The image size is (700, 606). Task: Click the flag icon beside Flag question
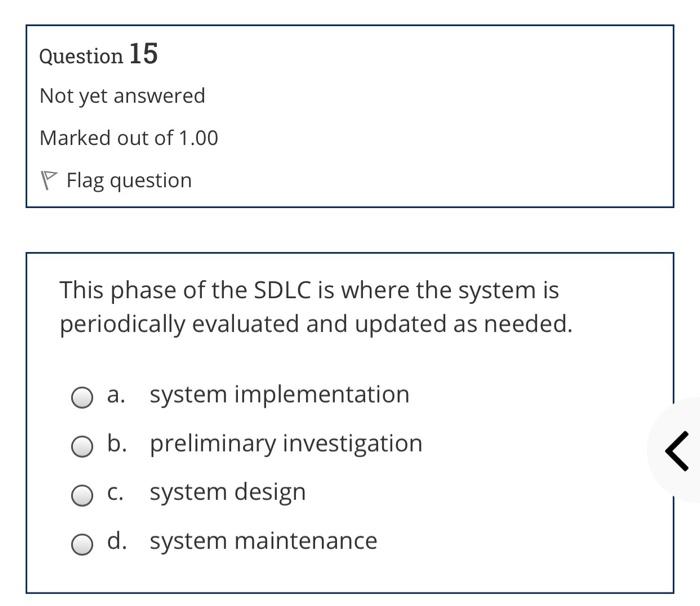pos(48,181)
